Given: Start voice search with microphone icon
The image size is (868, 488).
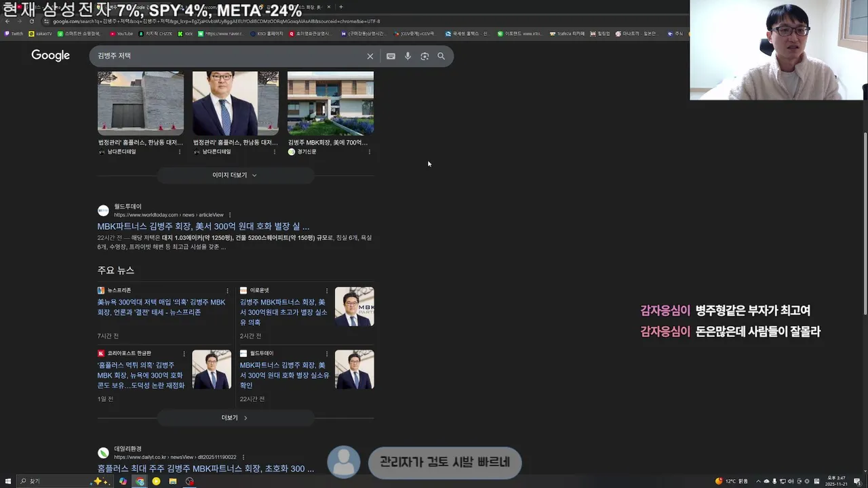Looking at the screenshot, I should point(408,56).
